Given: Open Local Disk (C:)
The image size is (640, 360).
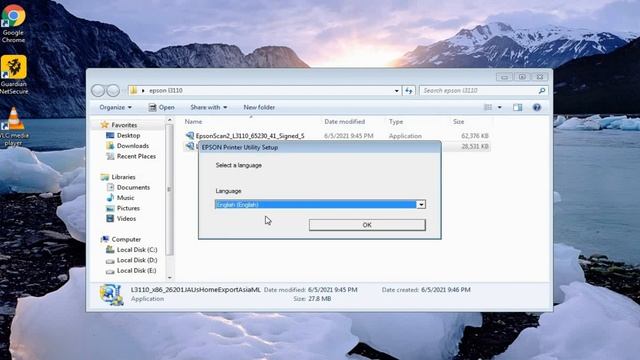Looking at the screenshot, I should (x=137, y=250).
